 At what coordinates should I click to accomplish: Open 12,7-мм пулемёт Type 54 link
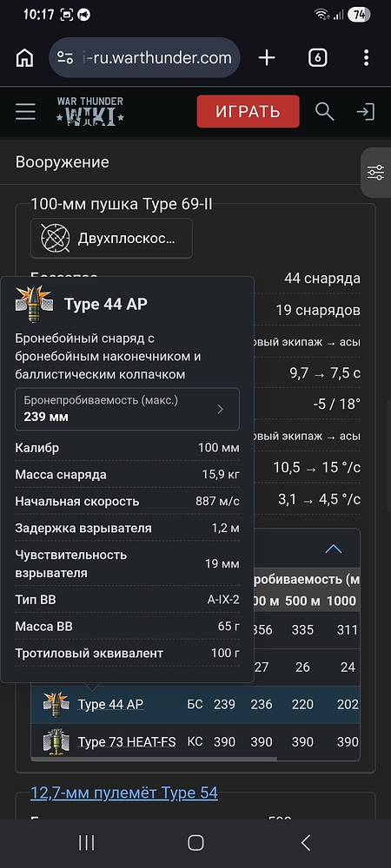(x=124, y=792)
